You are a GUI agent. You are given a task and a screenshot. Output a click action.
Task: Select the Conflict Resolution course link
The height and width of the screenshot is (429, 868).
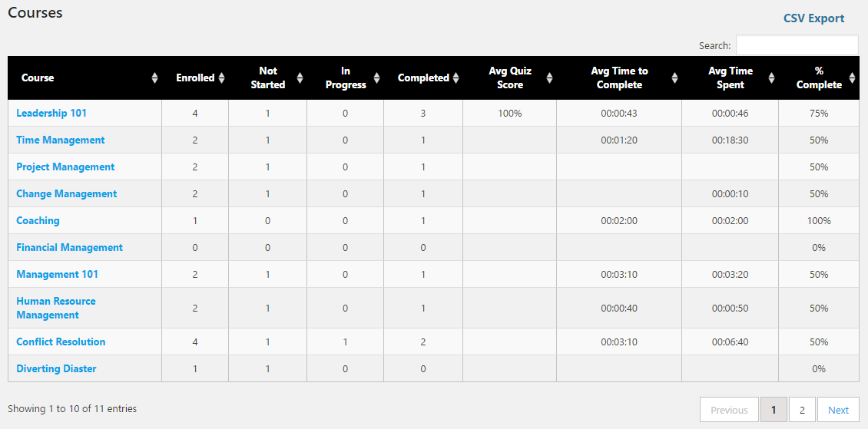click(x=61, y=342)
